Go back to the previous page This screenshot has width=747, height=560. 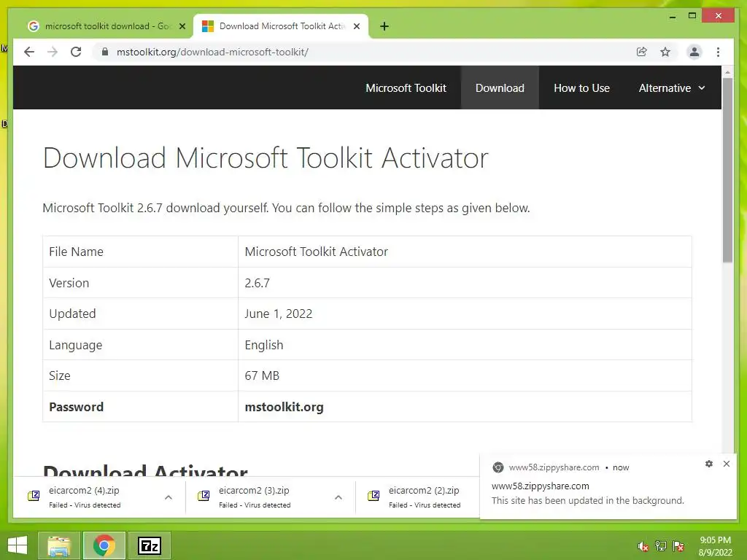tap(29, 52)
